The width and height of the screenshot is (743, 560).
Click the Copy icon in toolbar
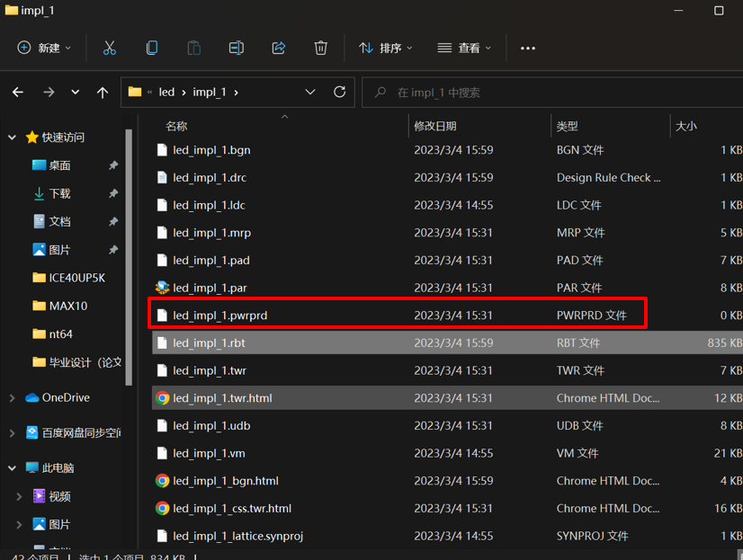pyautogui.click(x=152, y=48)
